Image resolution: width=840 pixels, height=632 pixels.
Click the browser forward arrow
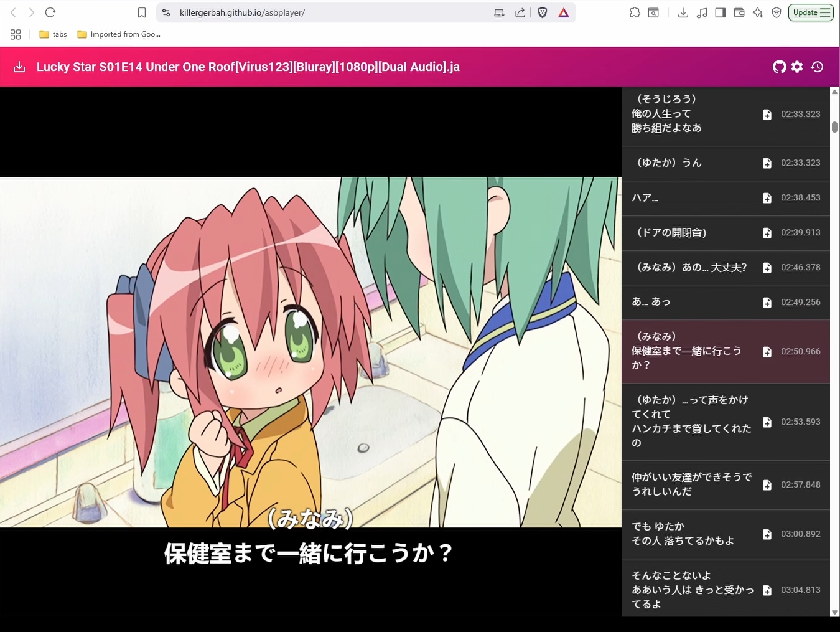31,12
